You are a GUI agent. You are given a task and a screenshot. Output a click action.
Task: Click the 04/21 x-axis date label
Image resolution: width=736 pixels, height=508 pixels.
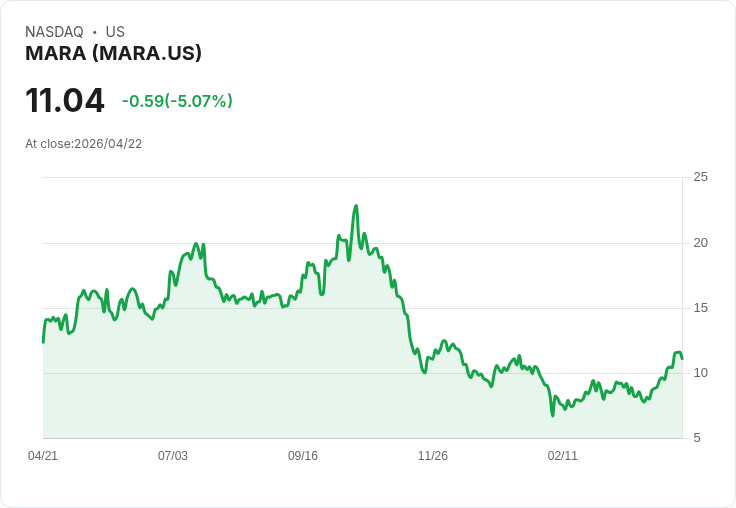pyautogui.click(x=43, y=455)
